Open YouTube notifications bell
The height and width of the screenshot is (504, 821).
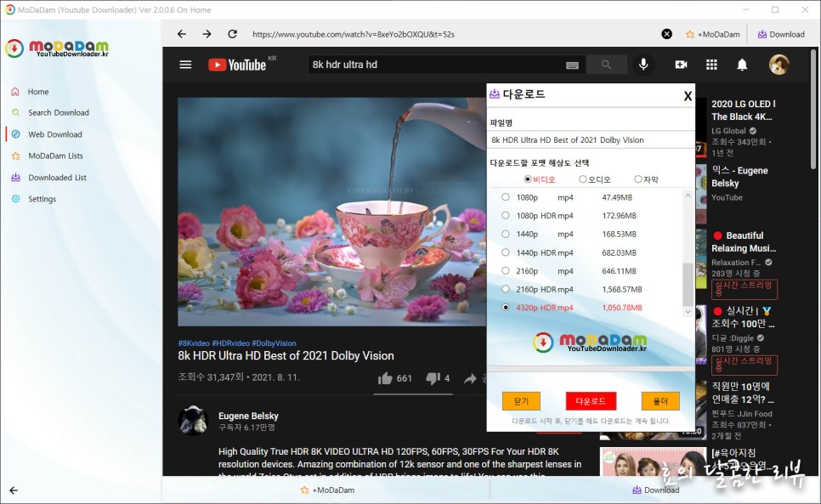(x=741, y=64)
